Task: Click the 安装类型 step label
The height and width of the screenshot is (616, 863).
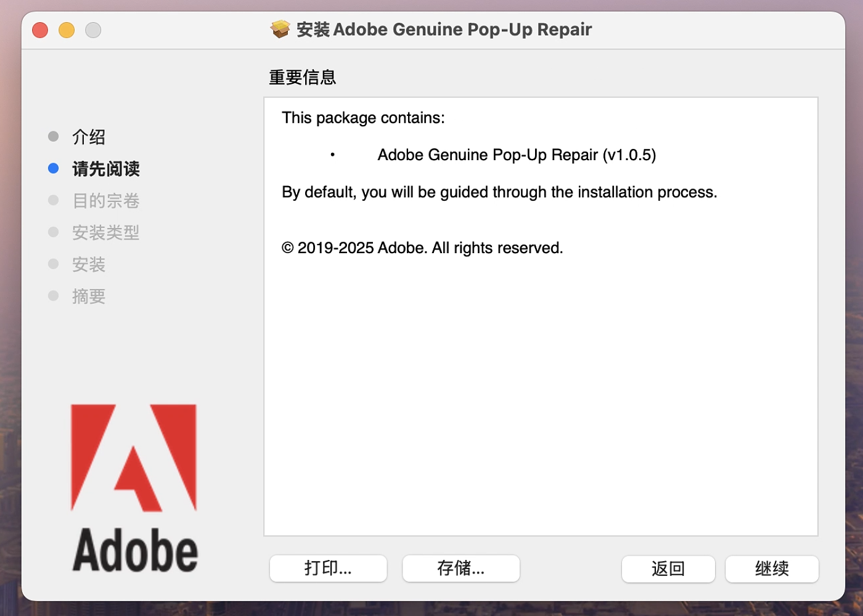Action: pos(106,233)
